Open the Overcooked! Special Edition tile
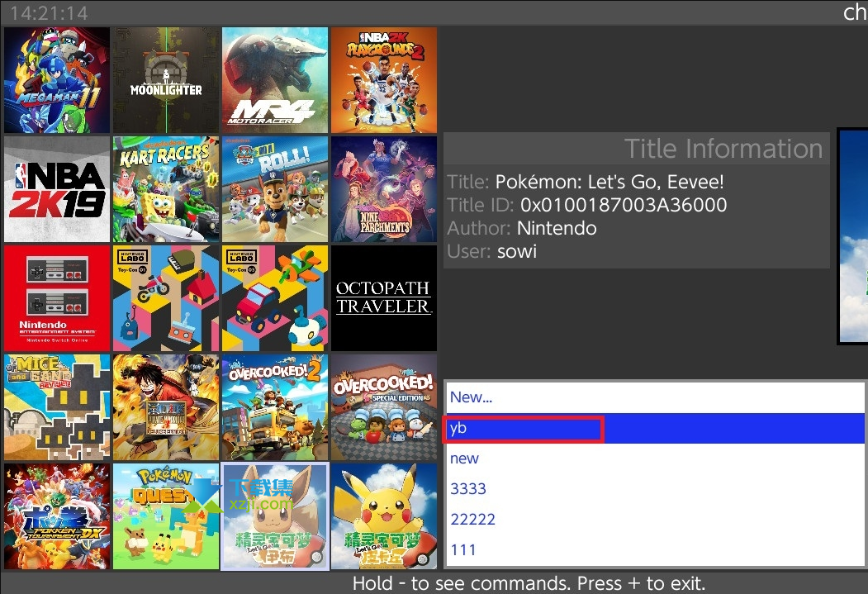Image resolution: width=868 pixels, height=594 pixels. 384,407
